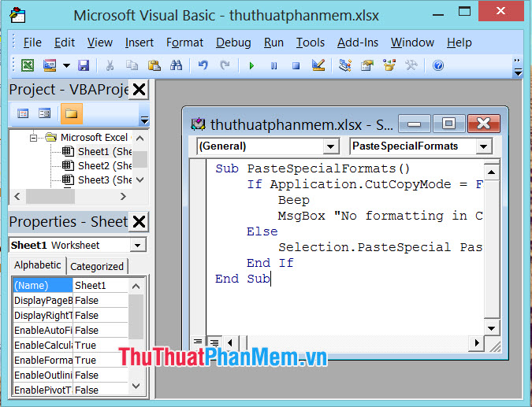Open the Tools menu
This screenshot has height=407, width=532.
click(x=311, y=43)
